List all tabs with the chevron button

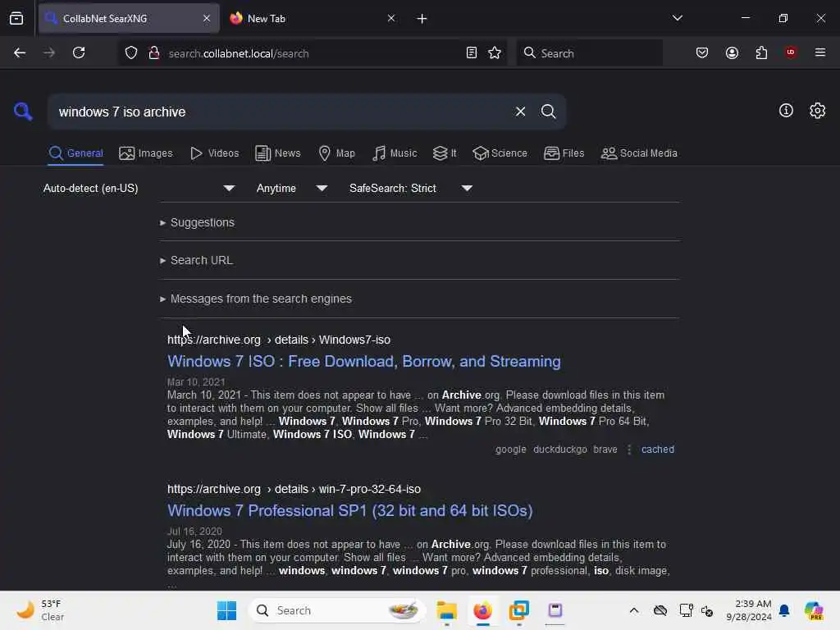678,18
